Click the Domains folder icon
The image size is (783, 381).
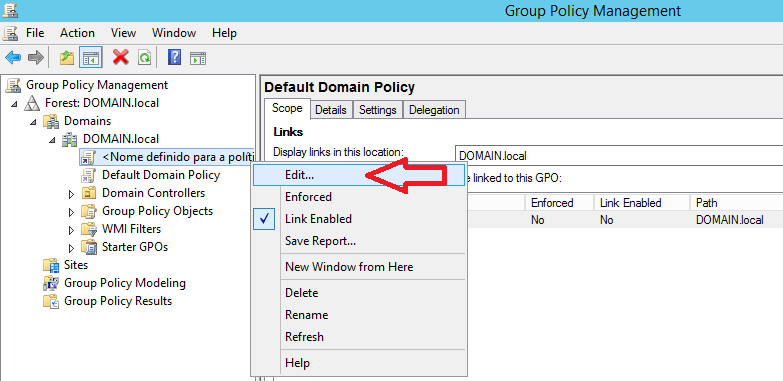[x=51, y=121]
